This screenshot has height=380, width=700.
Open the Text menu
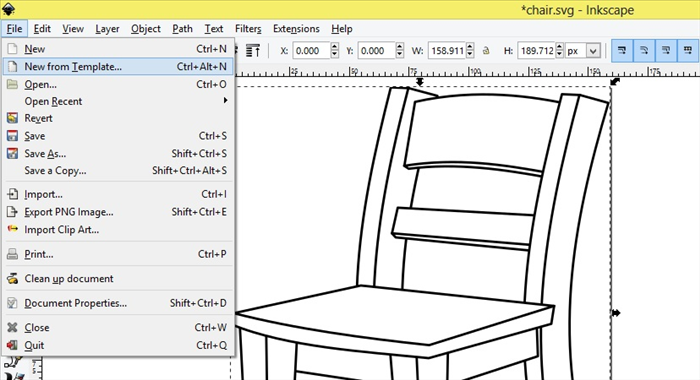pos(214,29)
